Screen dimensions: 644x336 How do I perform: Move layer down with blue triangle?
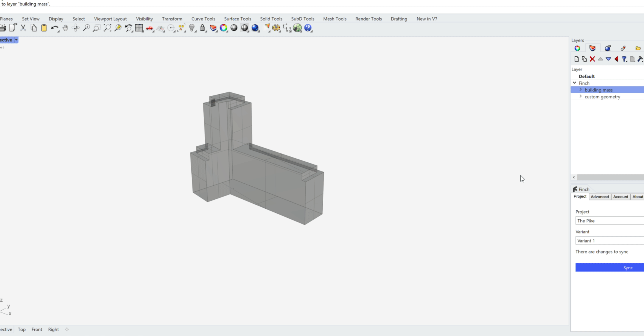tap(608, 59)
